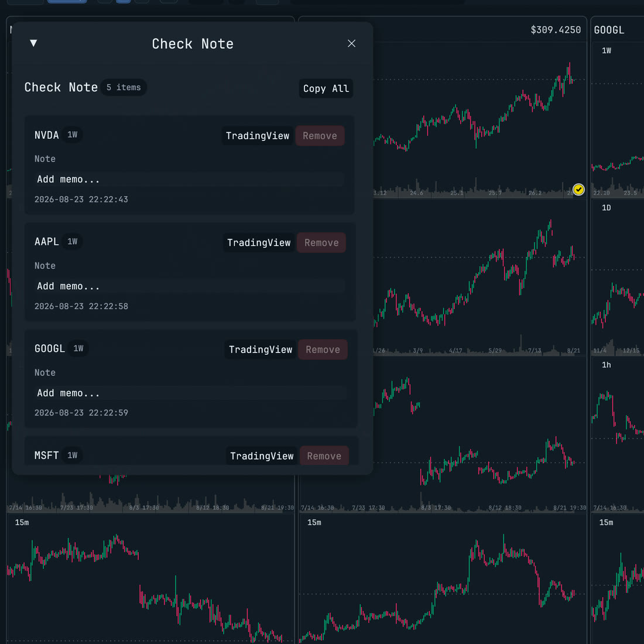Click the Copy All button
Viewport: 644px width, 644px height.
(x=326, y=88)
